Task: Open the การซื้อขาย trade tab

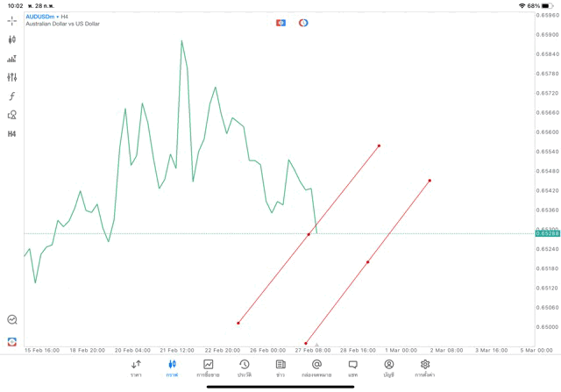Action: click(x=208, y=368)
